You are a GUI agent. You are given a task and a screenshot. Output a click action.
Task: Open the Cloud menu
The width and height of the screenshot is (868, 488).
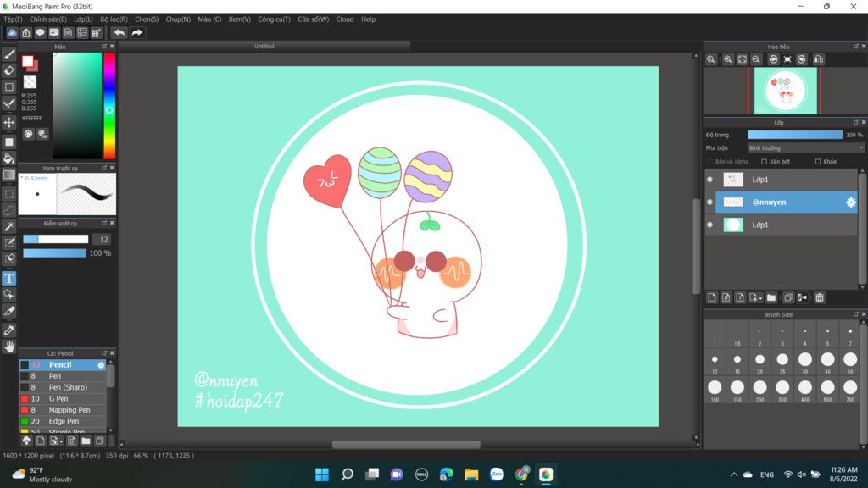pos(345,19)
